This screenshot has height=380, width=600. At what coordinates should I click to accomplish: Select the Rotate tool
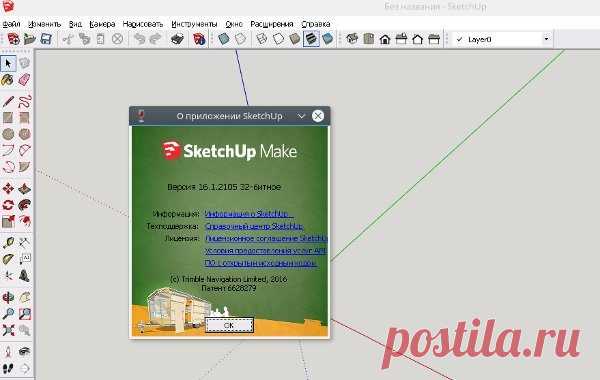pyautogui.click(x=8, y=205)
